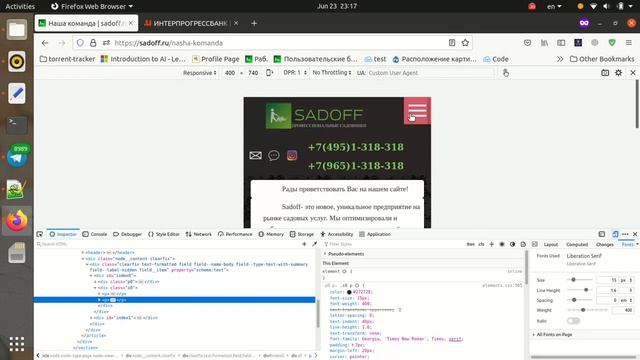The height and width of the screenshot is (360, 640).
Task: Toggle the Italic switch in Fonts panel
Action: [573, 321]
